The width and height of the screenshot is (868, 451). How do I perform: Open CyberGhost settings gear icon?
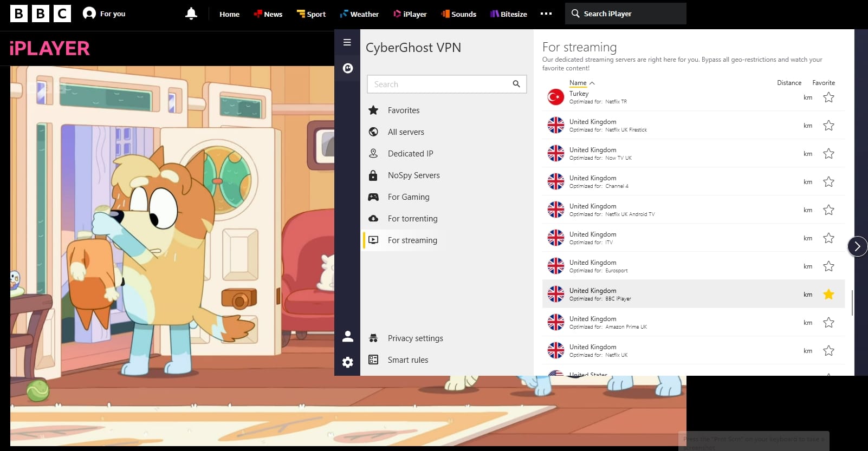pos(348,362)
